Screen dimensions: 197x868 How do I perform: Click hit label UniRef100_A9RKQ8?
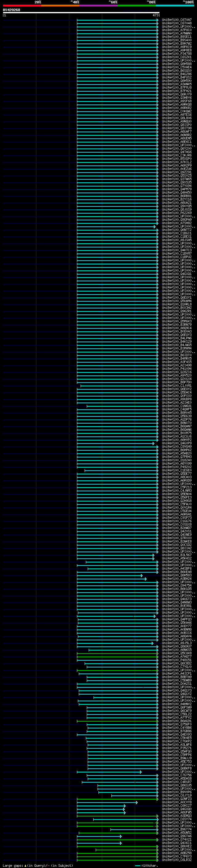tap(176, 104)
